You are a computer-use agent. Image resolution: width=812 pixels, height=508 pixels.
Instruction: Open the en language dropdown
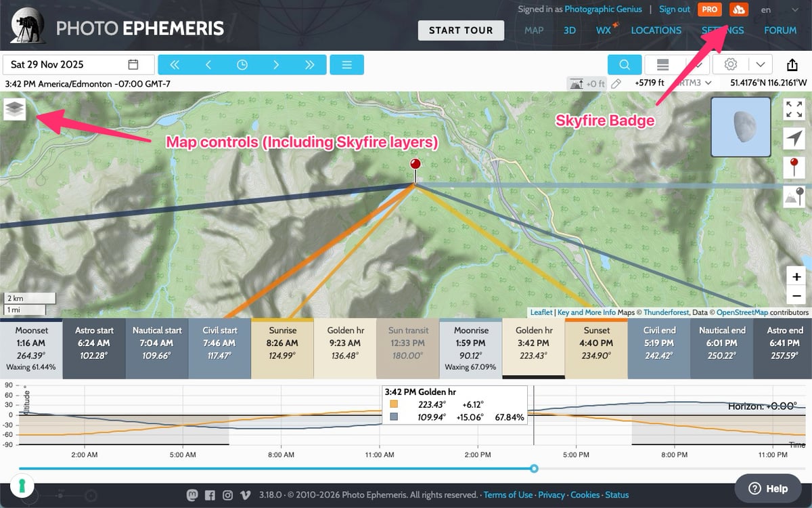(780, 9)
